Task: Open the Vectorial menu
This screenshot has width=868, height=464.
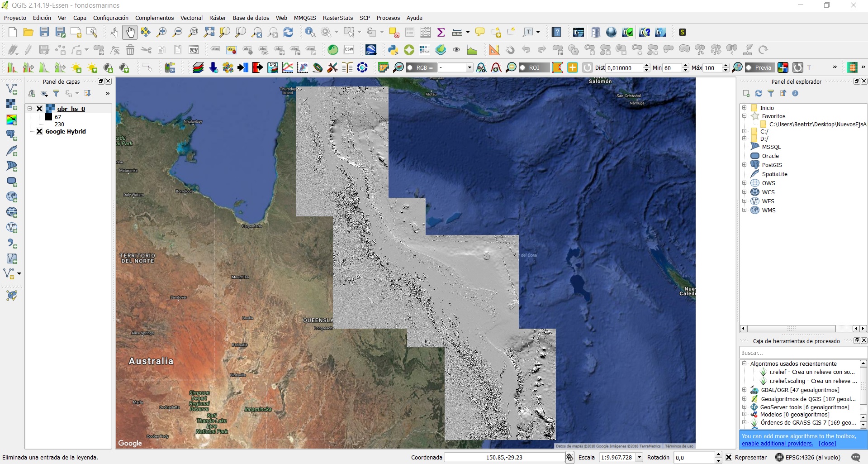Action: 191,18
